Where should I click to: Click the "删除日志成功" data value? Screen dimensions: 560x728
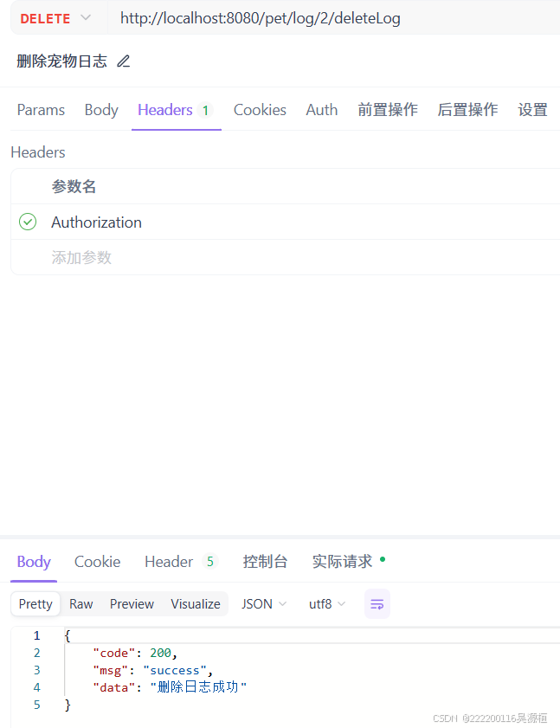pyautogui.click(x=198, y=687)
